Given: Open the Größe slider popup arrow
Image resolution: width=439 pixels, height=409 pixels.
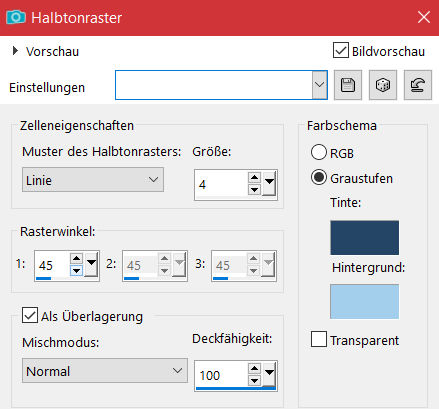Looking at the screenshot, I should point(269,183).
